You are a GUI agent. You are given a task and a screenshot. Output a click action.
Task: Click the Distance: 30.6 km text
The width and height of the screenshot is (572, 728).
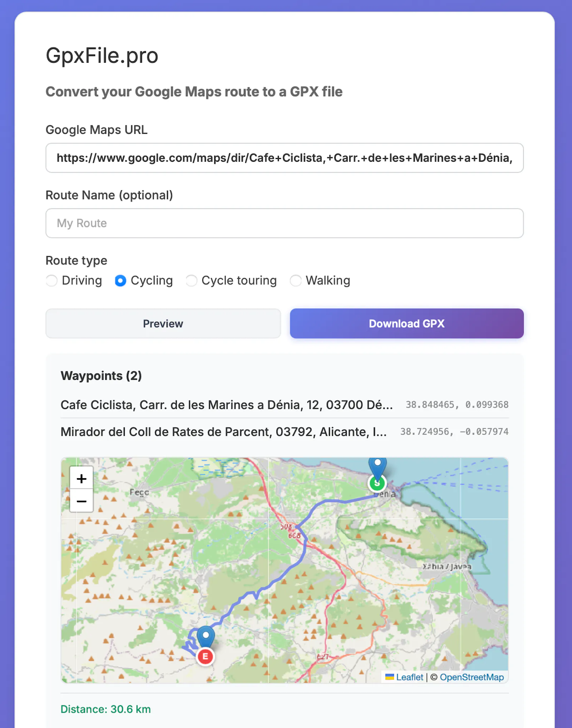tap(106, 709)
